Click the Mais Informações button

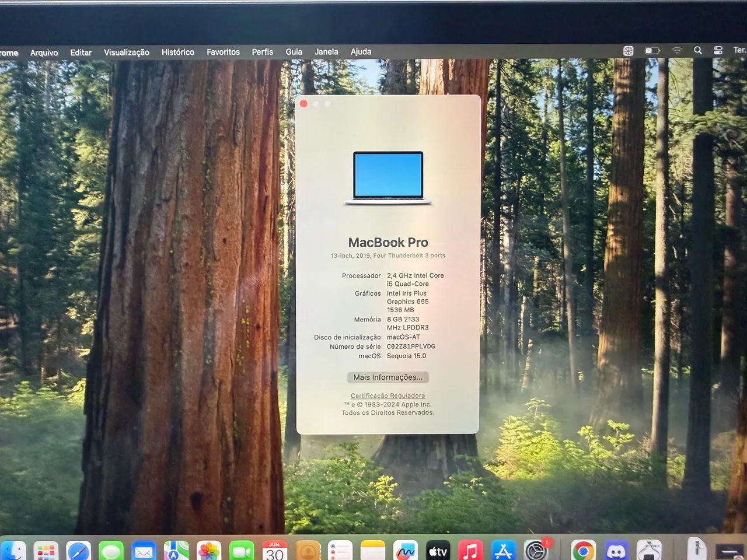click(x=388, y=377)
